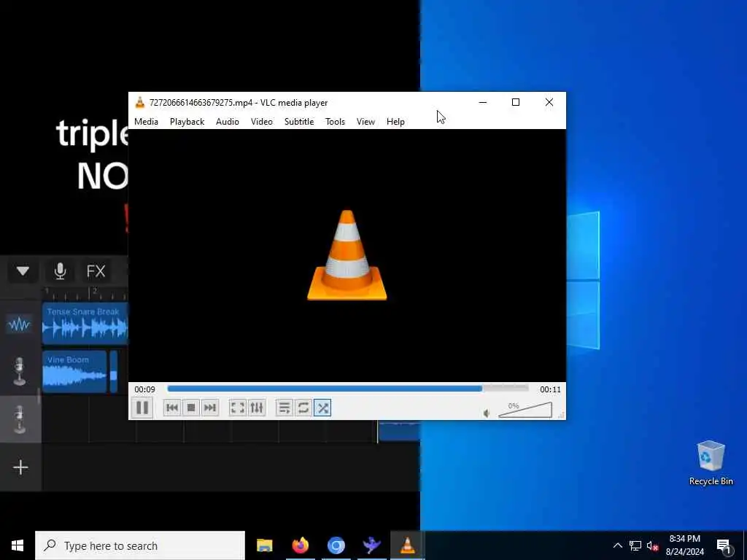Minimize the VLC media player window
This screenshot has width=747, height=560.
[x=483, y=102]
